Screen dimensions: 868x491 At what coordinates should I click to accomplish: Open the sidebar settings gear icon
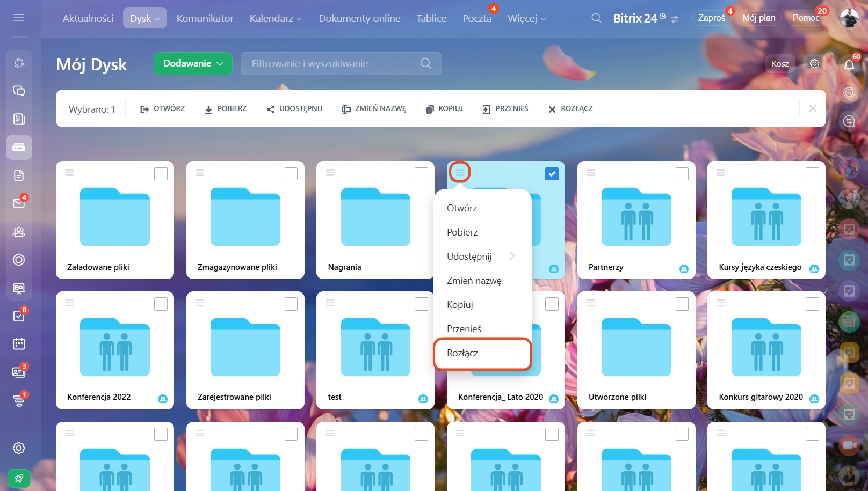click(19, 448)
